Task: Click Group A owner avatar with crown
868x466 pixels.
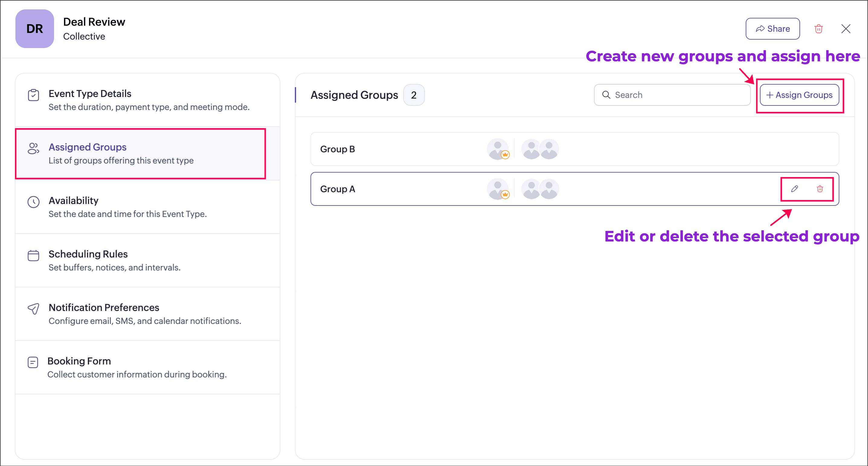Action: pos(498,189)
